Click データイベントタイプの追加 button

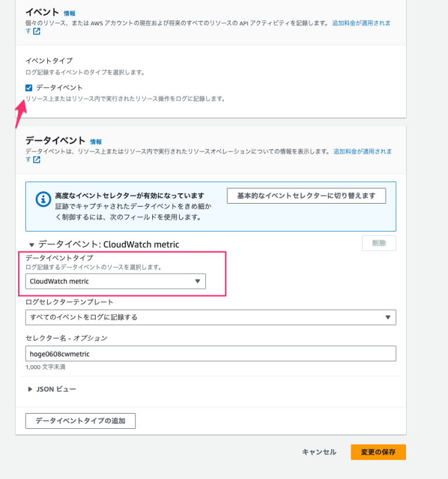pyautogui.click(x=80, y=421)
